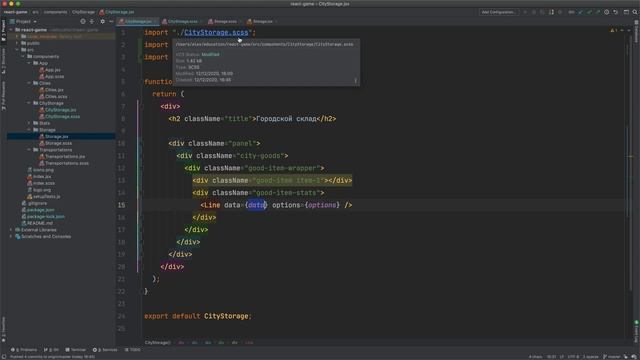The height and width of the screenshot is (360, 640).
Task: Click expand/collapse all icon in Project panel header
Action: [x=92, y=21]
